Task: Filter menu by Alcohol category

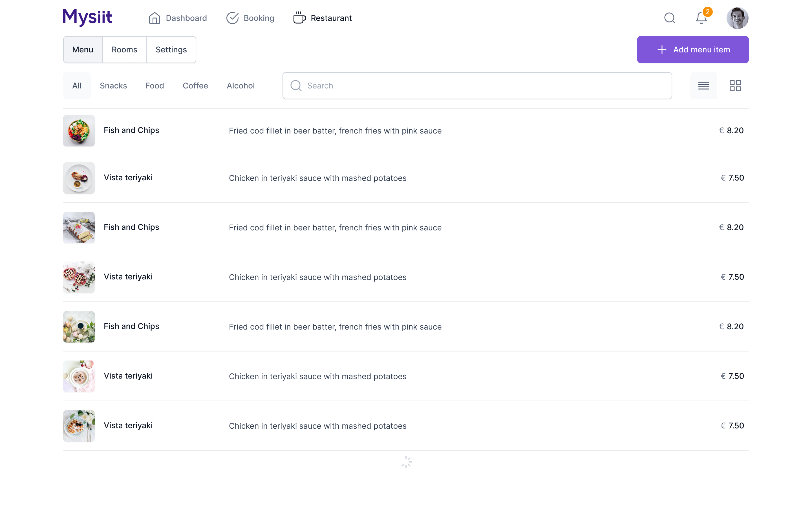Action: [x=240, y=86]
